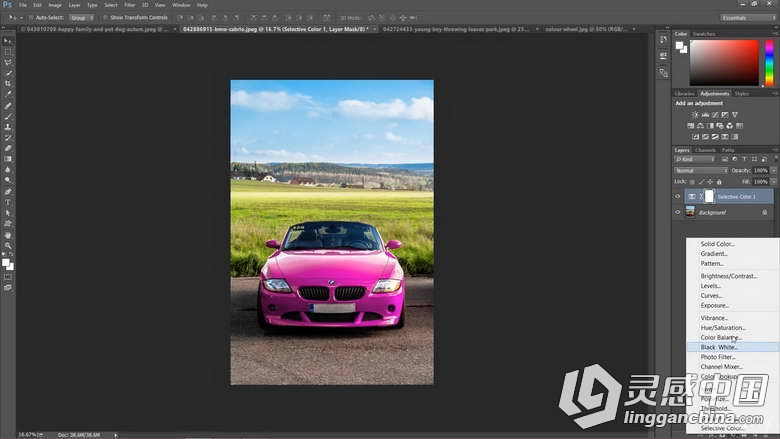
Task: Choose Curves from the adjustment menu
Action: point(711,295)
